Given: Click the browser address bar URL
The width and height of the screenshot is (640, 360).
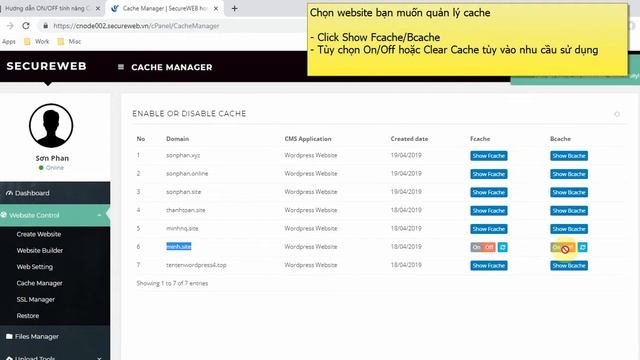Looking at the screenshot, I should 136,26.
